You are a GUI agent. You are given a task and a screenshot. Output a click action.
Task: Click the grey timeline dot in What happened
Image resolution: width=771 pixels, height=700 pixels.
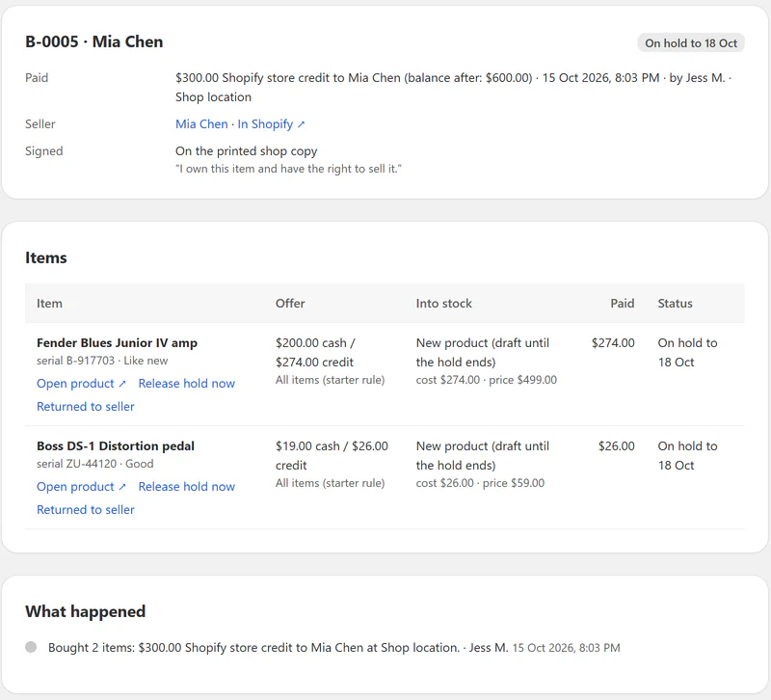click(31, 647)
